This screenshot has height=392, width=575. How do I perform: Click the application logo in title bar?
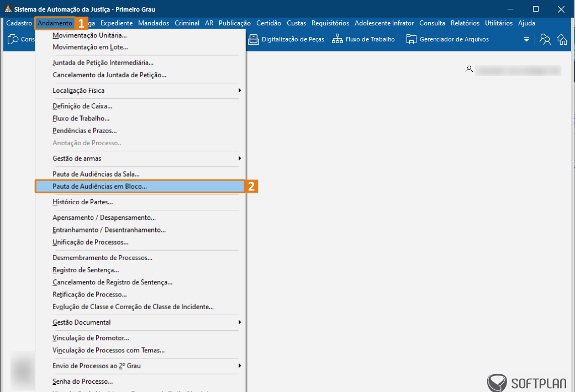pos(8,9)
